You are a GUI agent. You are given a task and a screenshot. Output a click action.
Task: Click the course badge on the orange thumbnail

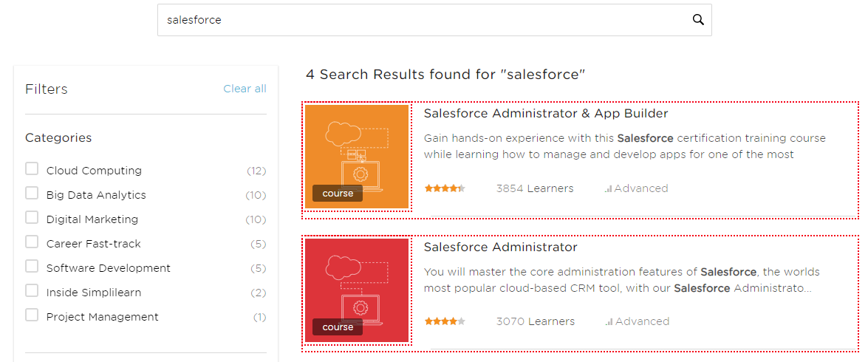pyautogui.click(x=338, y=194)
